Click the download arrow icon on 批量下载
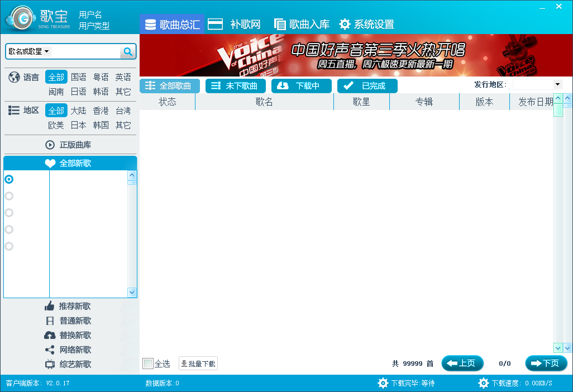573x392 pixels. click(x=184, y=364)
